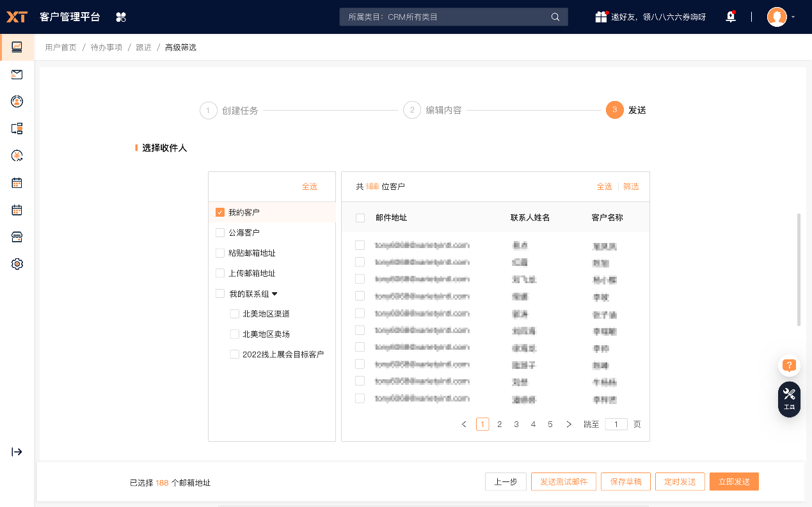Collapse the sidebar using the bottom arrow
Viewport: 812px width, 507px height.
[x=17, y=451]
